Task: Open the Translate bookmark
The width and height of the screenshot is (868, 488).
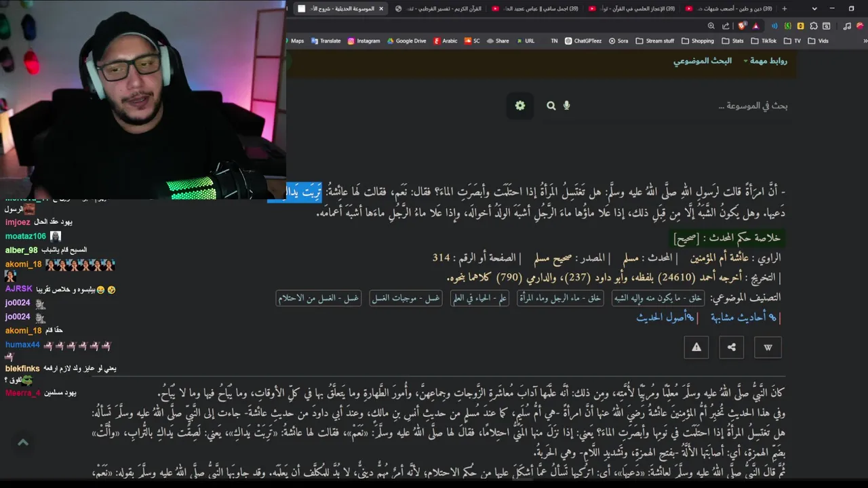Action: (326, 41)
